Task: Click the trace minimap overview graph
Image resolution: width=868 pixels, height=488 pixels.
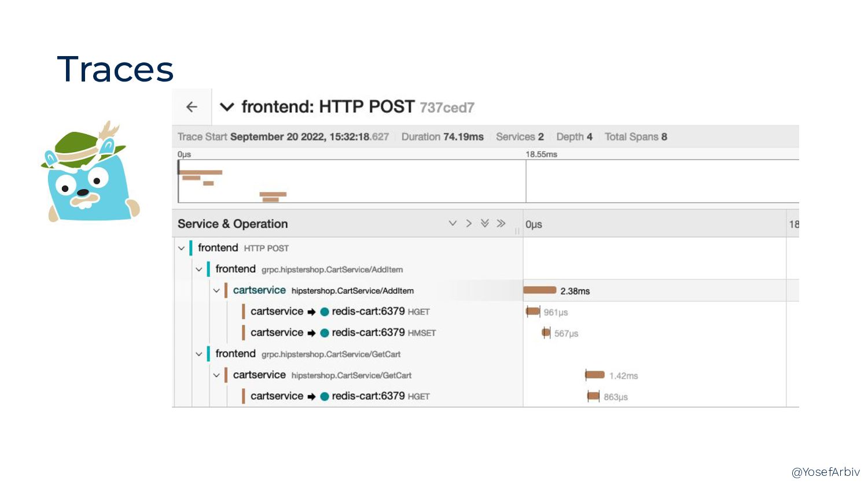Action: [x=488, y=181]
